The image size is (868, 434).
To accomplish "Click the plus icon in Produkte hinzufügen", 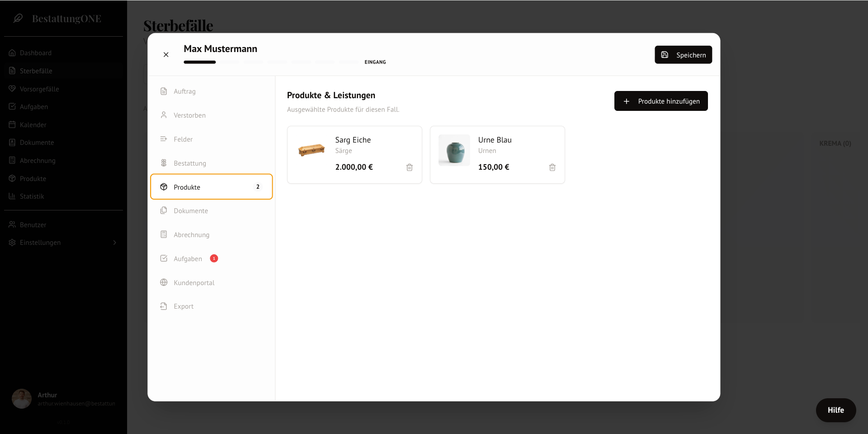I will (627, 101).
